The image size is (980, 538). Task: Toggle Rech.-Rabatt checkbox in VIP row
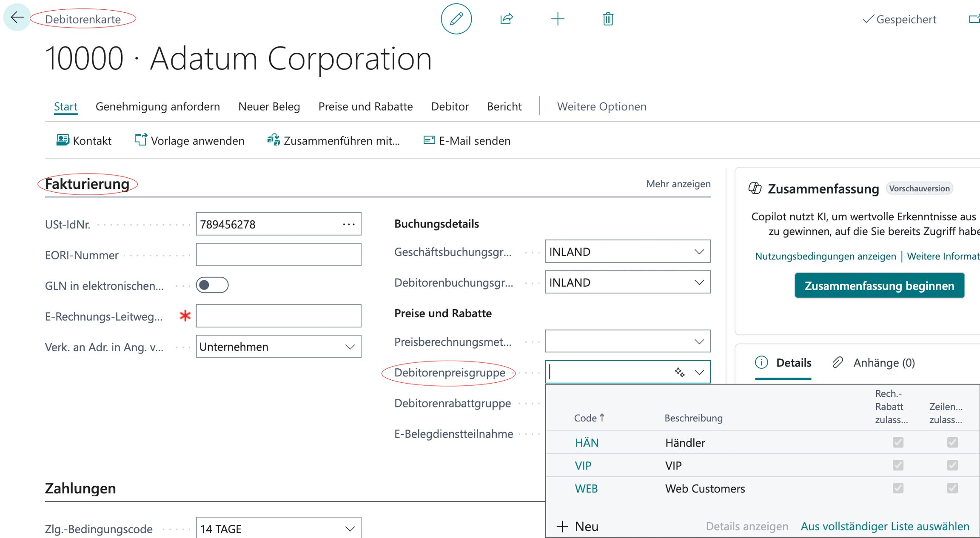tap(898, 466)
